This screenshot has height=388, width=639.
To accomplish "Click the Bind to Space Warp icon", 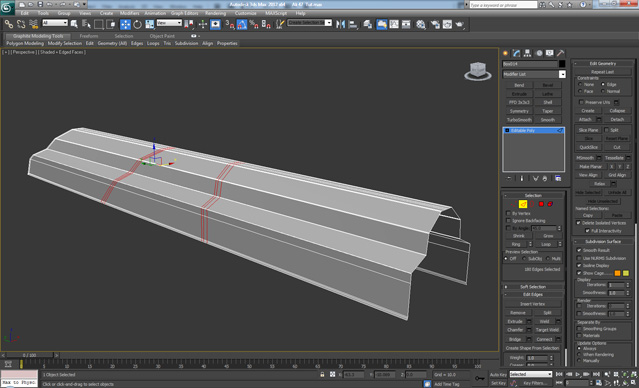I will (33, 24).
